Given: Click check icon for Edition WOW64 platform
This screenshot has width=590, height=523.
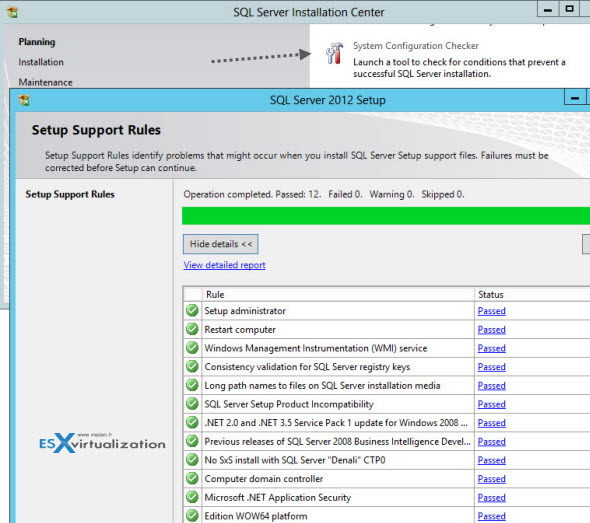Looking at the screenshot, I should coord(192,516).
